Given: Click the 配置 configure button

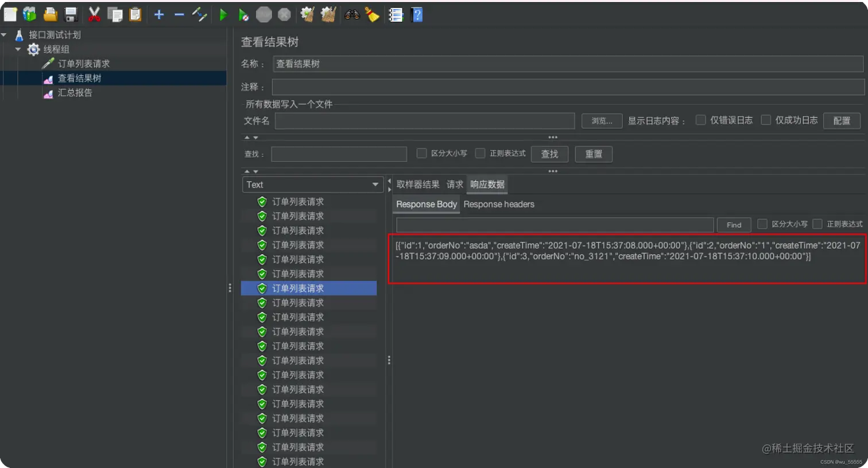Looking at the screenshot, I should click(842, 120).
